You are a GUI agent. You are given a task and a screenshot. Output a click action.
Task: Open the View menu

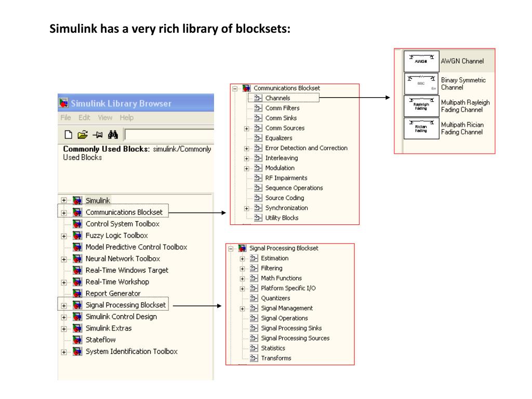coord(105,117)
